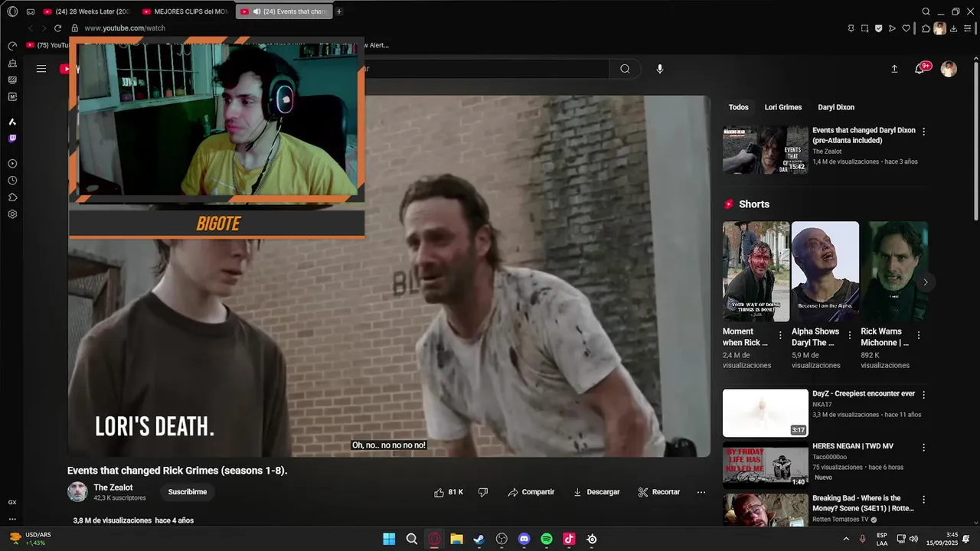
Task: Add page to bookmarks heart icon
Action: pyautogui.click(x=906, y=28)
